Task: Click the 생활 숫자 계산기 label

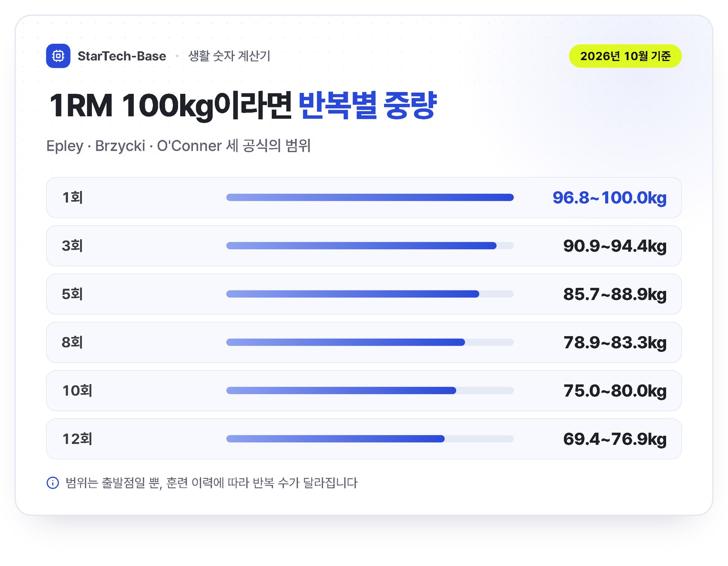Action: [229, 56]
